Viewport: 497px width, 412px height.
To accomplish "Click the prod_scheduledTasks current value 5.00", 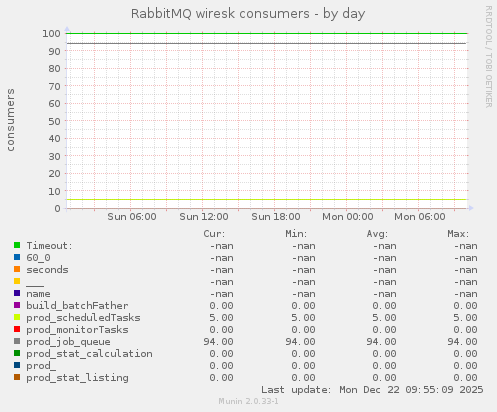I will pos(221,318).
